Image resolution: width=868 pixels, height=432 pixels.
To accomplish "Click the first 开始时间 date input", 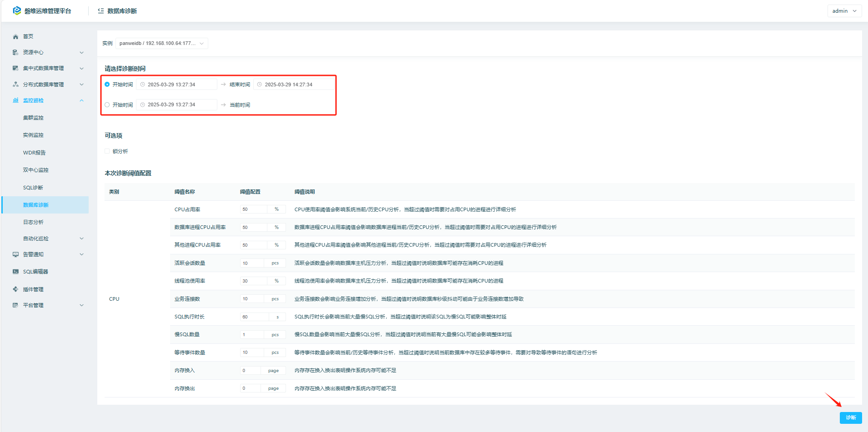I will point(176,84).
